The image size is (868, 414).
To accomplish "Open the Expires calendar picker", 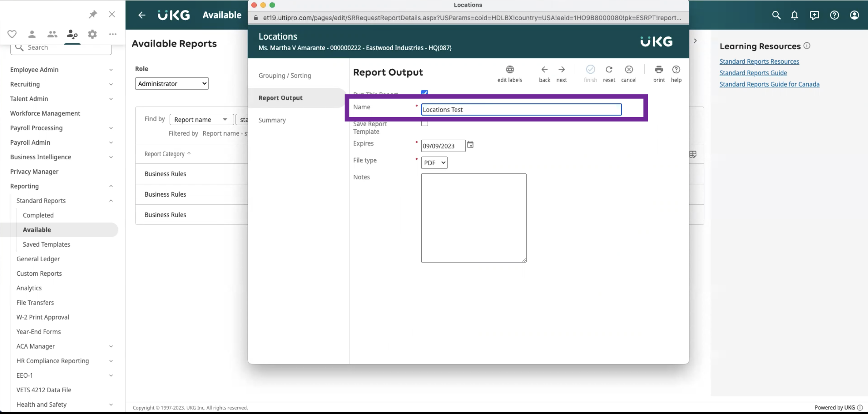I will [470, 145].
